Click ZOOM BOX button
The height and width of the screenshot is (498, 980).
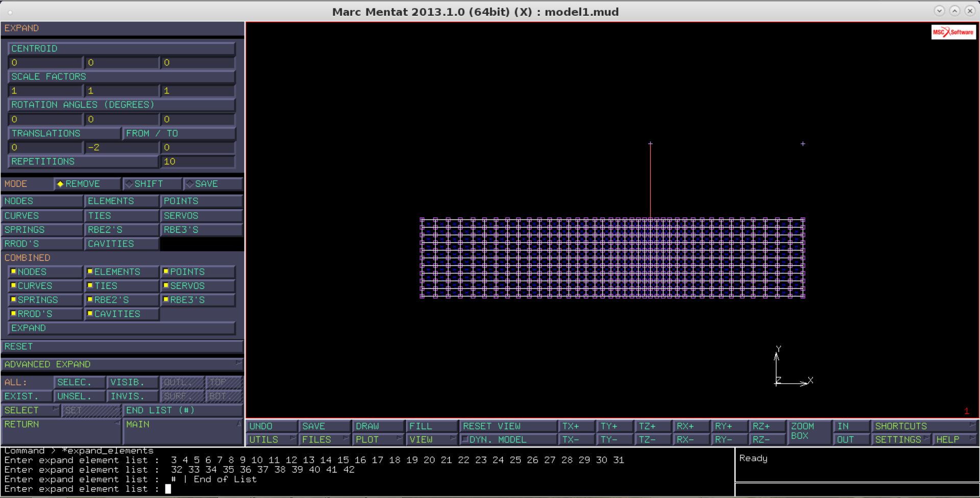[809, 431]
